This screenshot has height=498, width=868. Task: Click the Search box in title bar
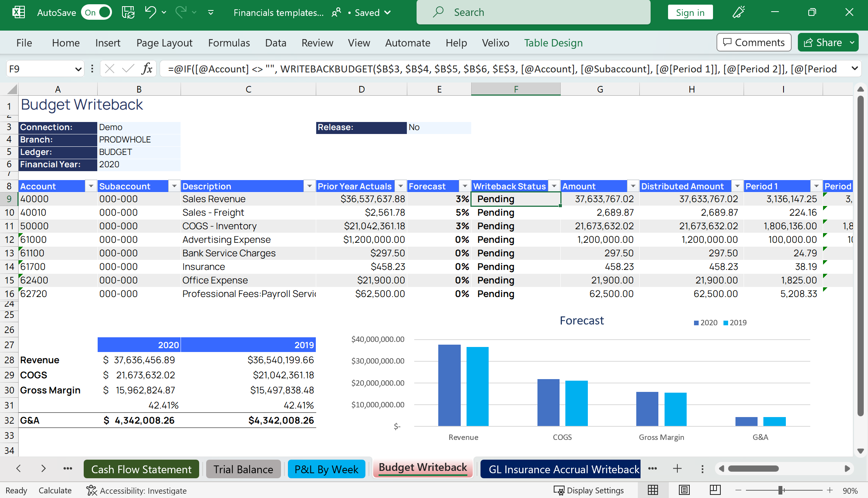click(x=533, y=12)
